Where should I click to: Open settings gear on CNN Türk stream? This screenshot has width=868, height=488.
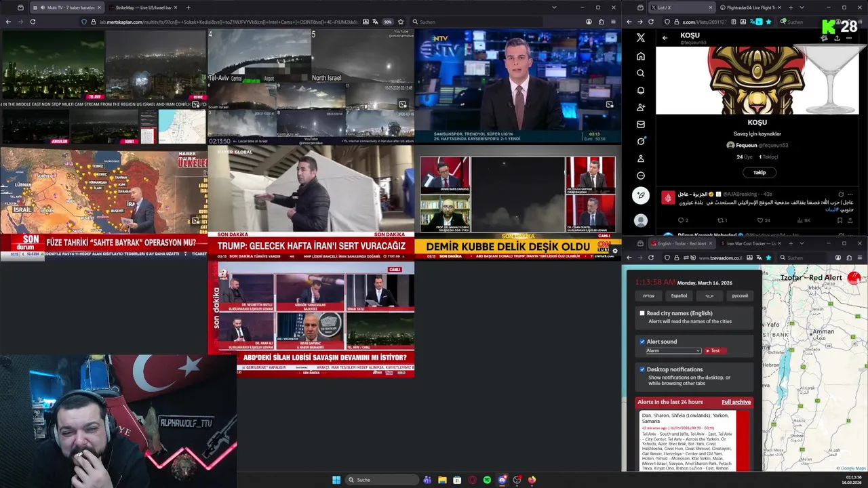[x=614, y=251]
